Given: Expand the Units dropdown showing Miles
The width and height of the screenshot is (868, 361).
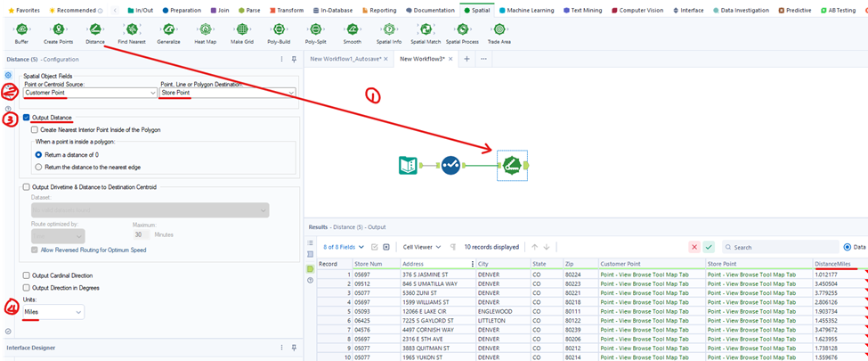Looking at the screenshot, I should (x=53, y=312).
